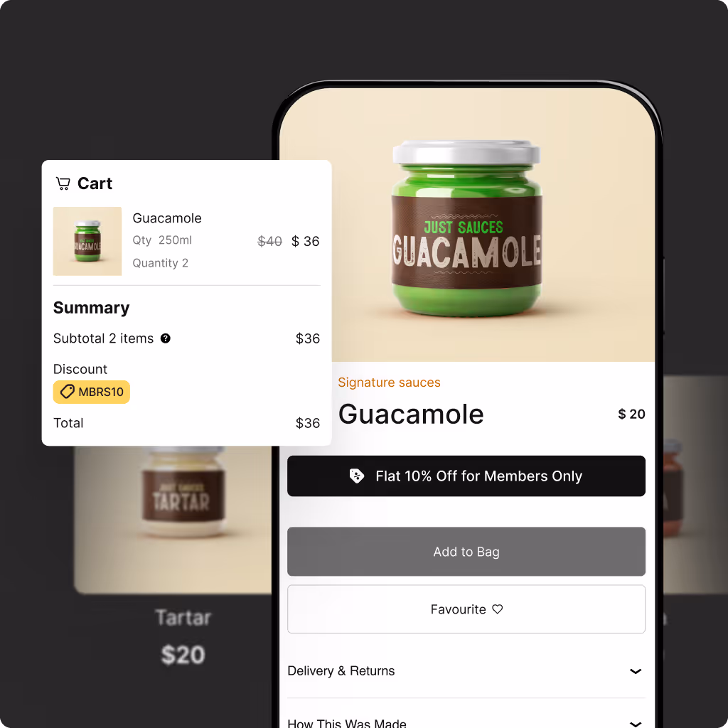Click the Guacamole jar product image
The width and height of the screenshot is (728, 728).
pos(466,229)
